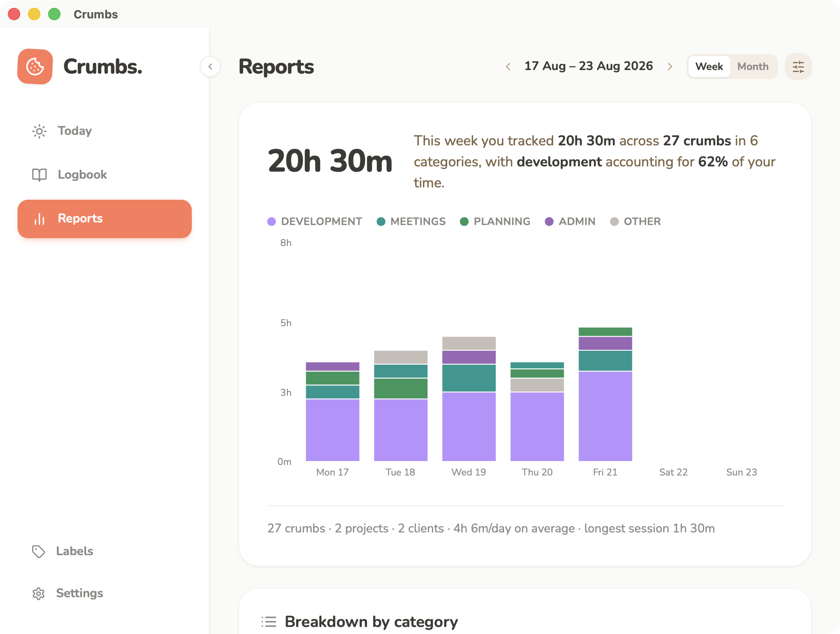The width and height of the screenshot is (840, 634).
Task: Click the Tue 18 axis label
Action: coord(400,472)
